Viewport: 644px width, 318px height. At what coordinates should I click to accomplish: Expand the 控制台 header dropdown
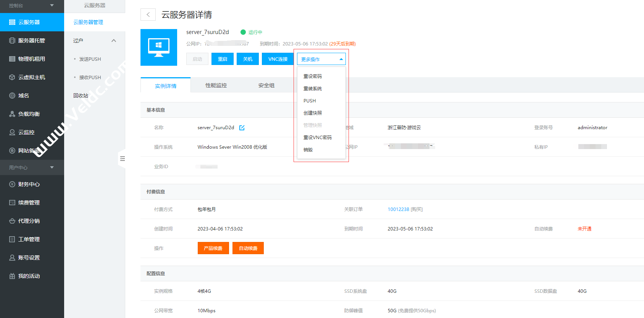click(52, 5)
